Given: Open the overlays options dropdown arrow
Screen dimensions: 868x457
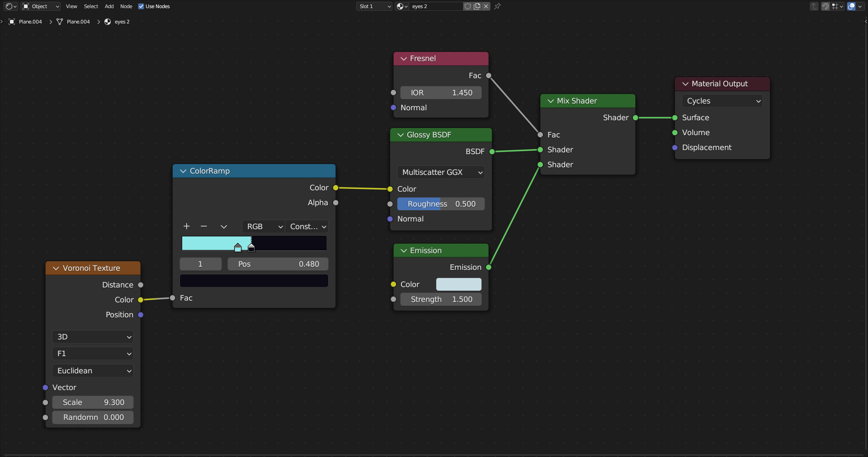Looking at the screenshot, I should [x=860, y=6].
